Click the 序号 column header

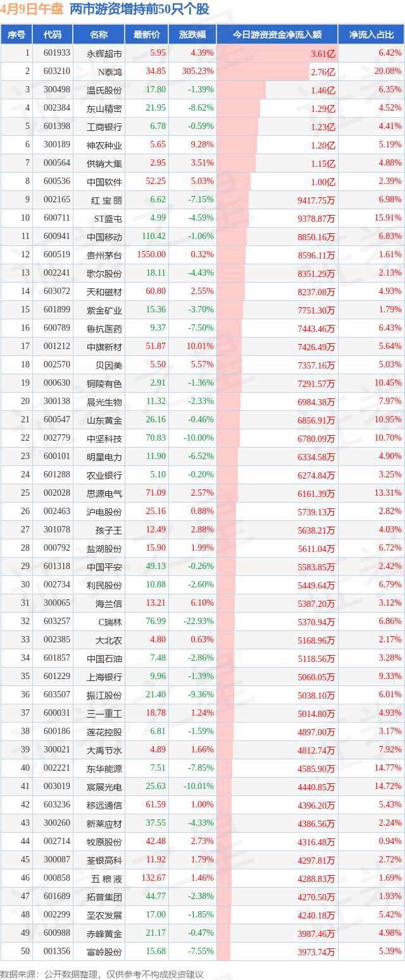[16, 35]
